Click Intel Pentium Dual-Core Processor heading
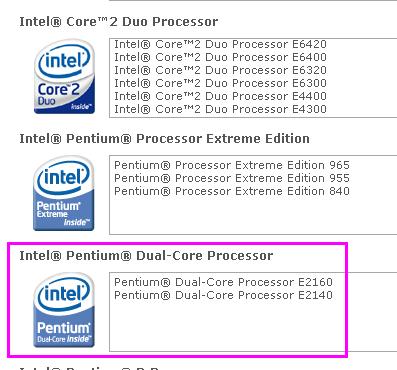The image size is (397, 370). [x=146, y=256]
